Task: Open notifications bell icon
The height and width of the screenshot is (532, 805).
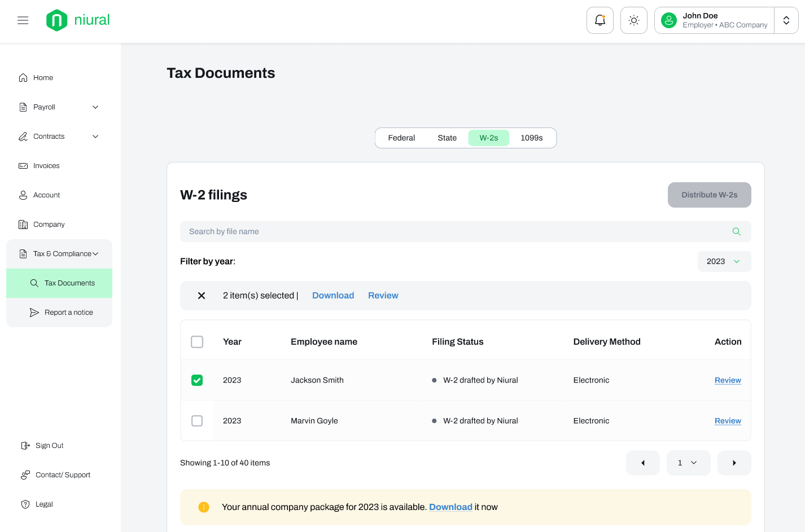Action: coord(600,20)
